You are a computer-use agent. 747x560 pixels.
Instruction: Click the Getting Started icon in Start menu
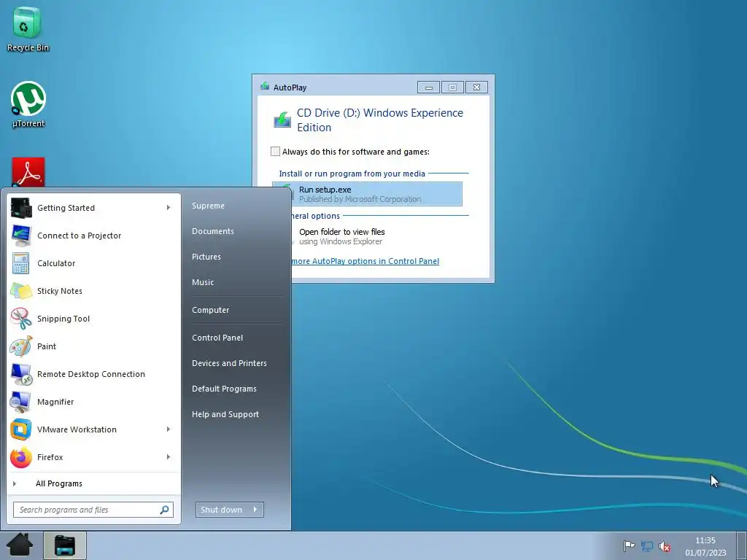(21, 208)
